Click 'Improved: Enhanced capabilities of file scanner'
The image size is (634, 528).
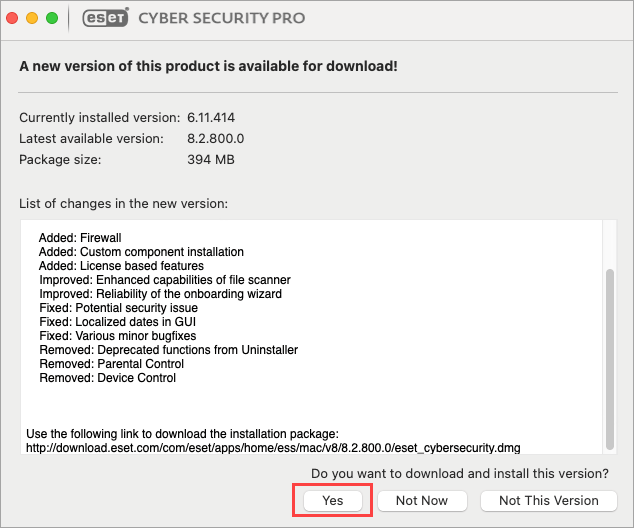[165, 280]
